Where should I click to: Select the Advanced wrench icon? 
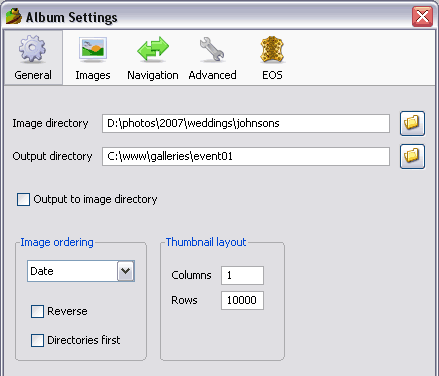click(x=212, y=49)
